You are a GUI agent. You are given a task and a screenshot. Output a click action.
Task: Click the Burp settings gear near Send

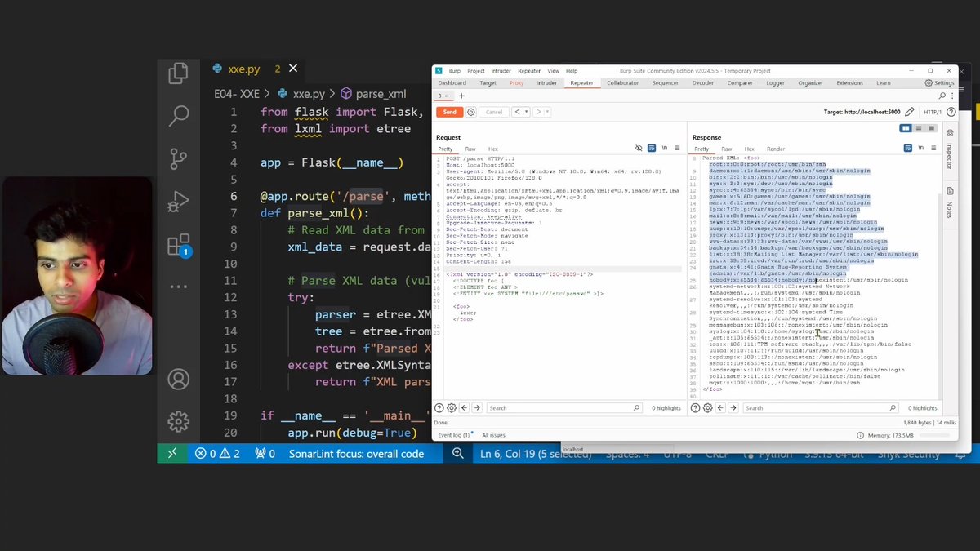point(471,112)
